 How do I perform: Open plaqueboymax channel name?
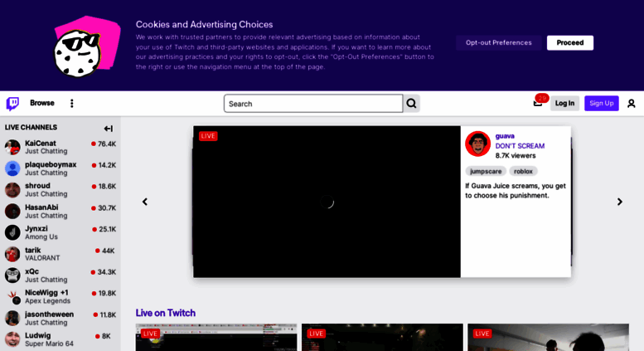pyautogui.click(x=51, y=164)
